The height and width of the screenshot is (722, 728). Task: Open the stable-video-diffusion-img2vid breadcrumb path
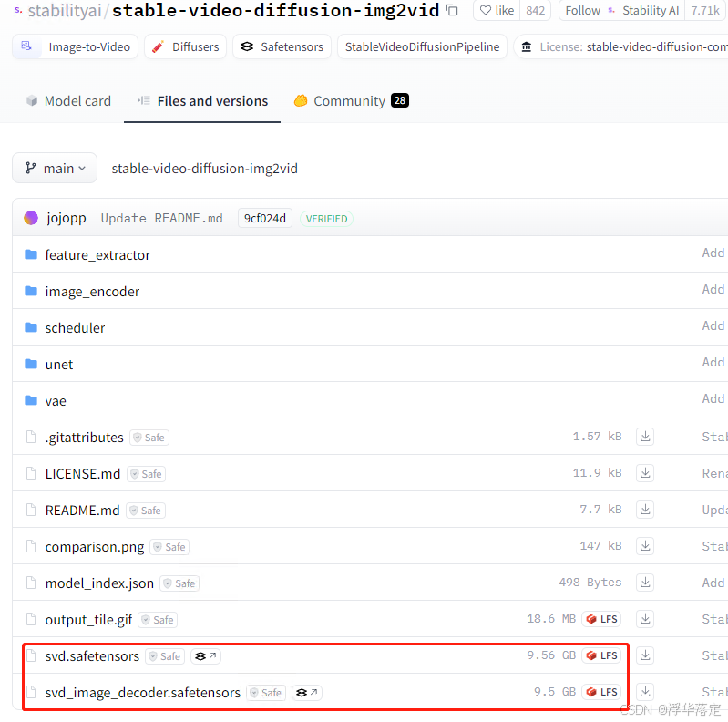click(204, 168)
